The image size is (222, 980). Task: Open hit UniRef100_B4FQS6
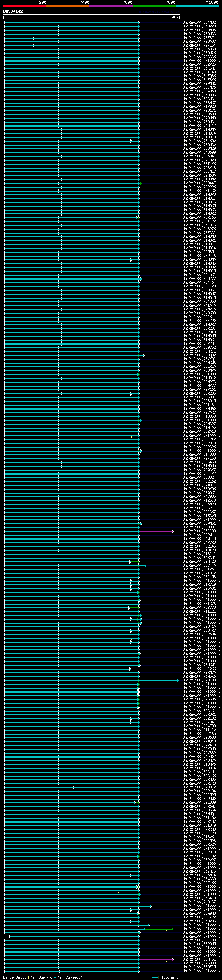(199, 76)
